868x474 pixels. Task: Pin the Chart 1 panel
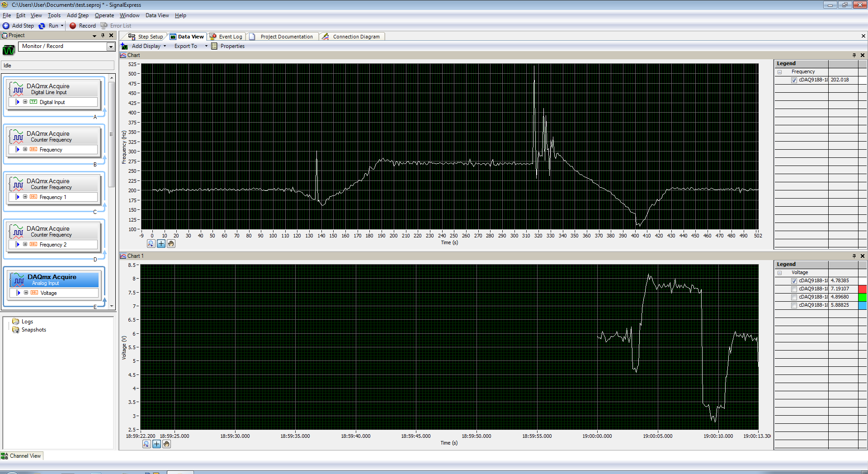coord(854,256)
